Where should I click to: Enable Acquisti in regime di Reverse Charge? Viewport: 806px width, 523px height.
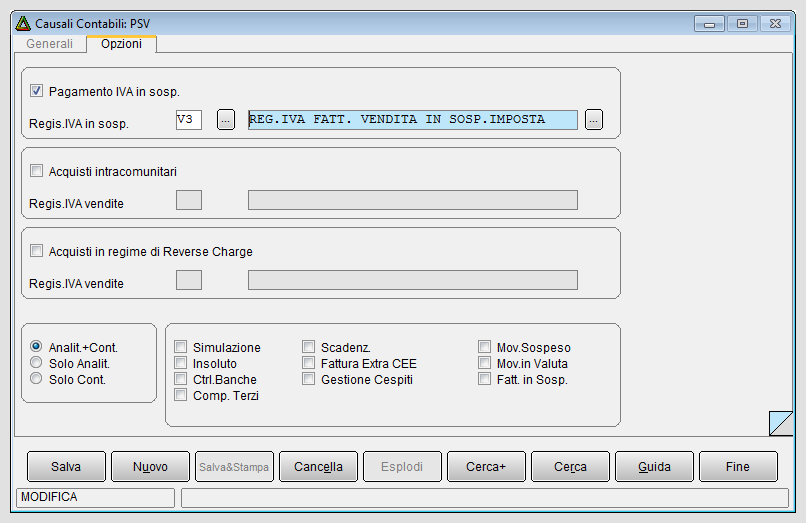pos(36,251)
